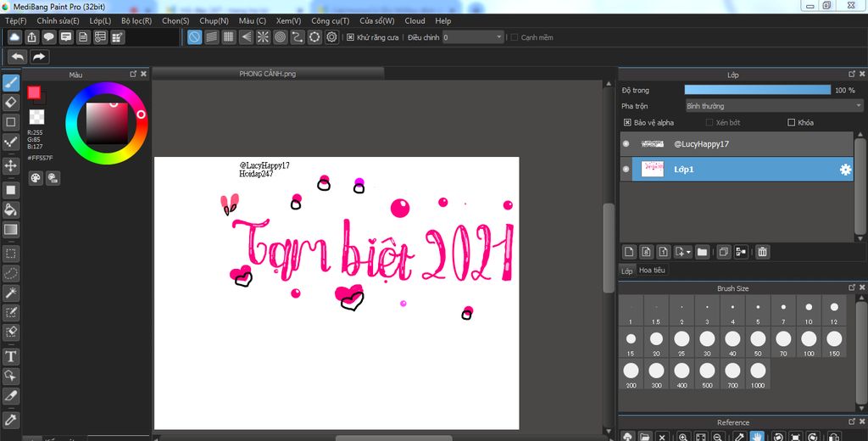This screenshot has height=441, width=868.
Task: Enable the parallel lines snap guide
Action: pos(212,37)
